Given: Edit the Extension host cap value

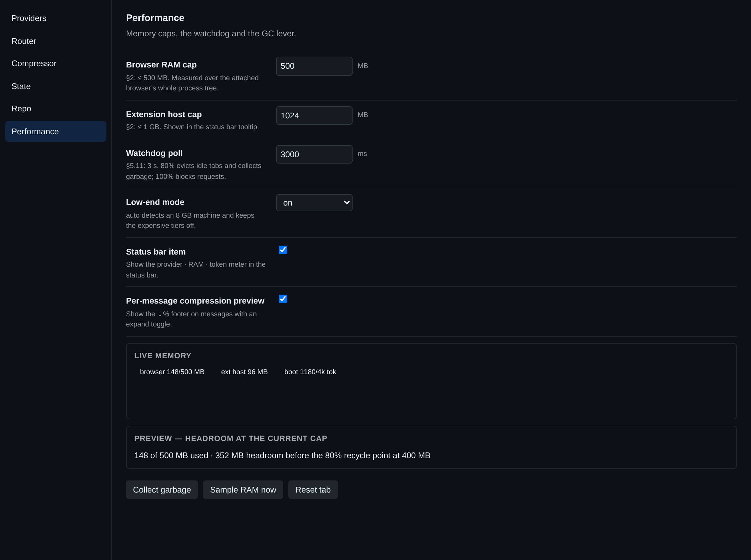Looking at the screenshot, I should pyautogui.click(x=314, y=115).
